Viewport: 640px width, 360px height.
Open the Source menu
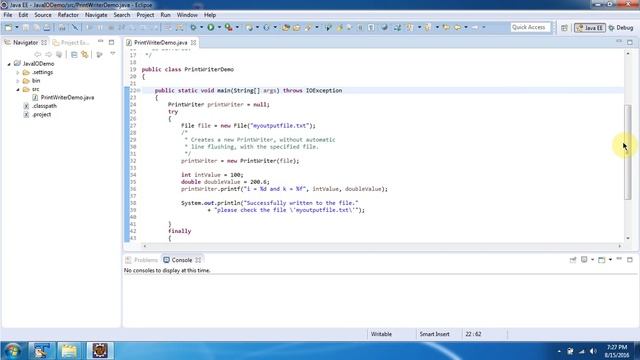(x=43, y=15)
